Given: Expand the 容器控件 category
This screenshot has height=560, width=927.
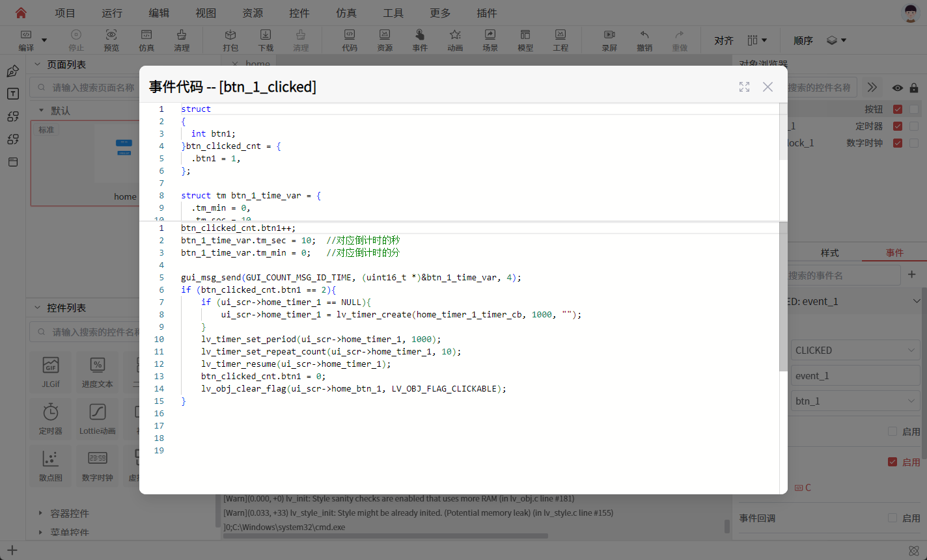Looking at the screenshot, I should pos(40,513).
